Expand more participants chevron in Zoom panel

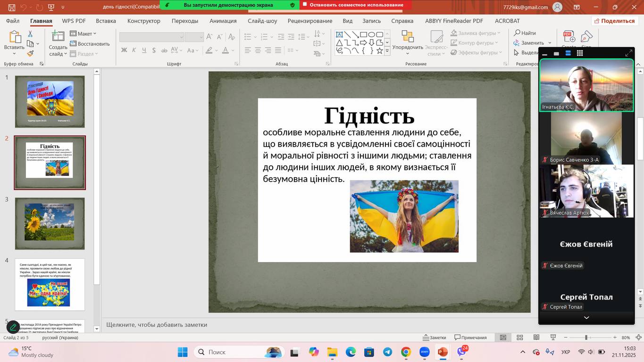coord(586,318)
